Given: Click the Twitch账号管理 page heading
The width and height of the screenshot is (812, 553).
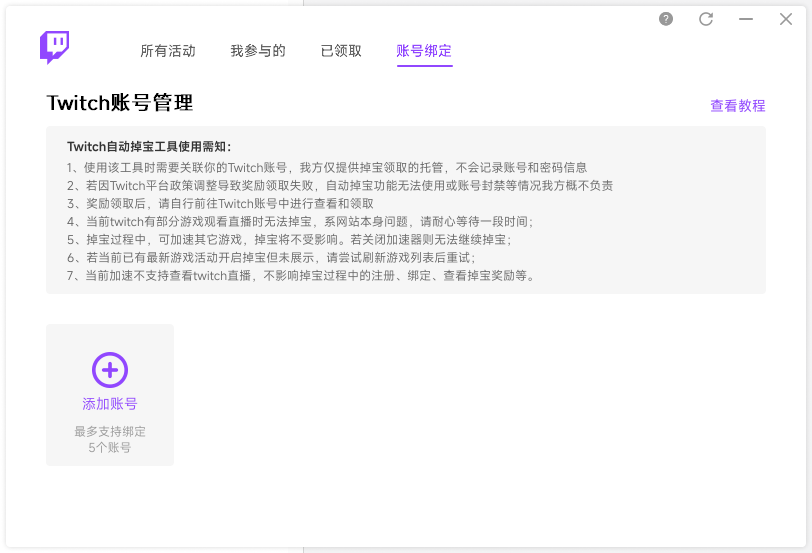Looking at the screenshot, I should coord(119,103).
